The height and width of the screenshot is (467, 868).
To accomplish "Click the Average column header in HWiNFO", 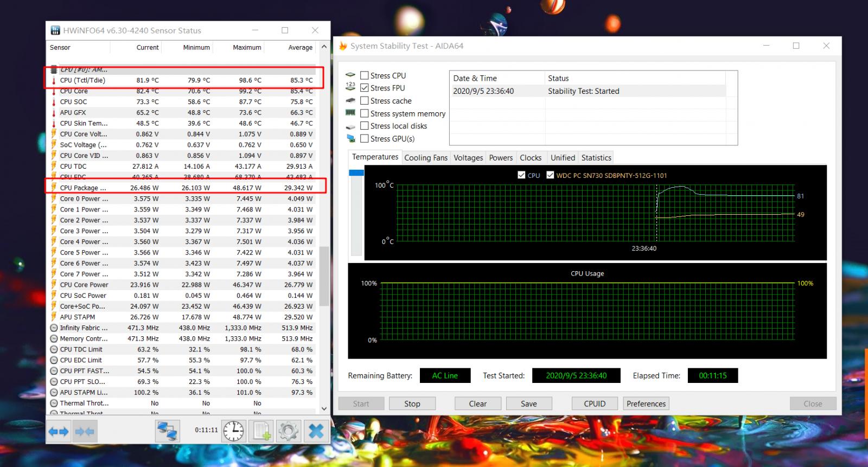I will click(290, 48).
